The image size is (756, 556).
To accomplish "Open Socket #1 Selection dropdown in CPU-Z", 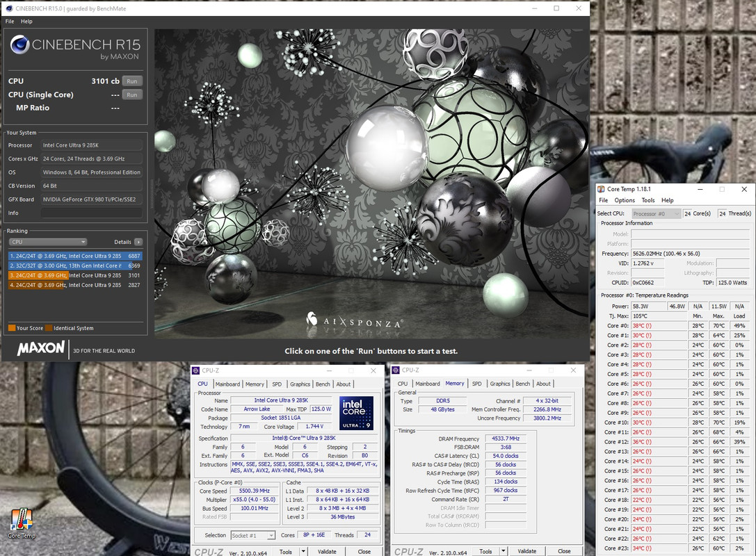I will [253, 535].
